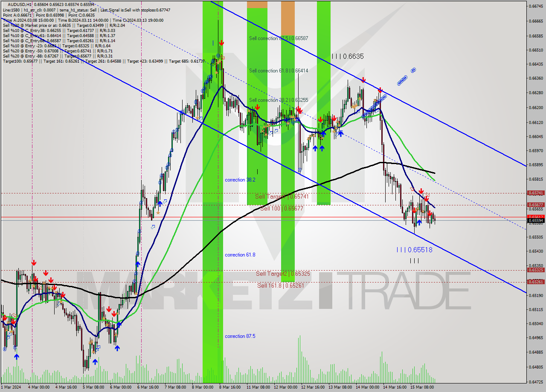
Task: Click the 0.66510 price axis value
Action: [x=536, y=50]
